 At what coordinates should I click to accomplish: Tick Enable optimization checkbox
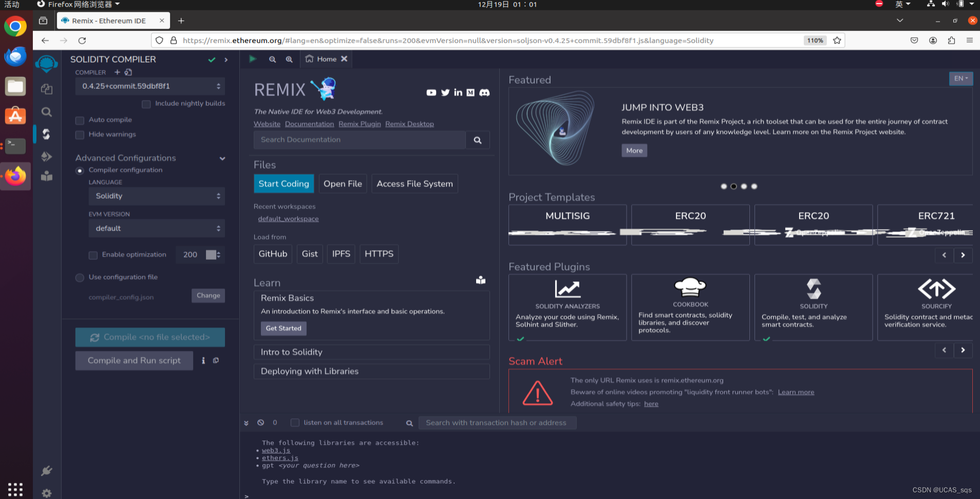click(x=93, y=255)
